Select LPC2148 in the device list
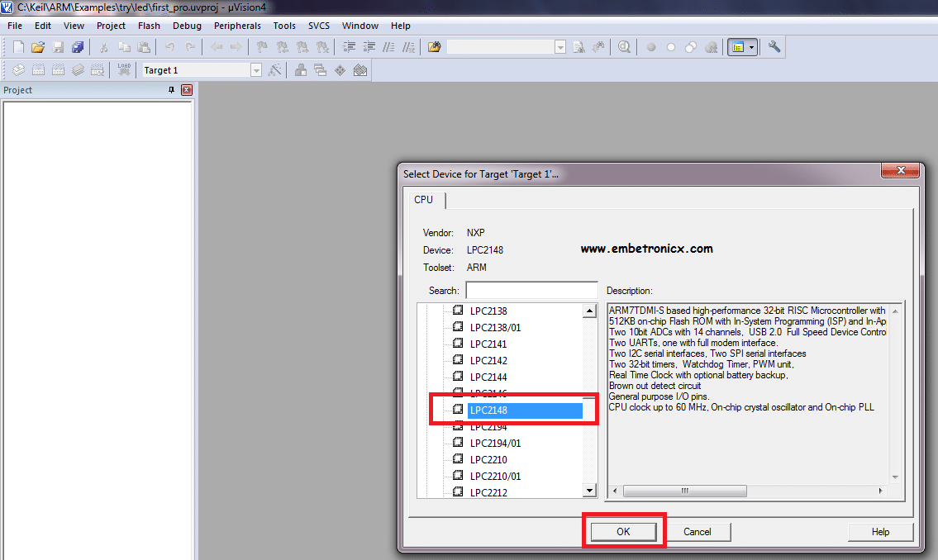The height and width of the screenshot is (560, 938). [x=525, y=410]
